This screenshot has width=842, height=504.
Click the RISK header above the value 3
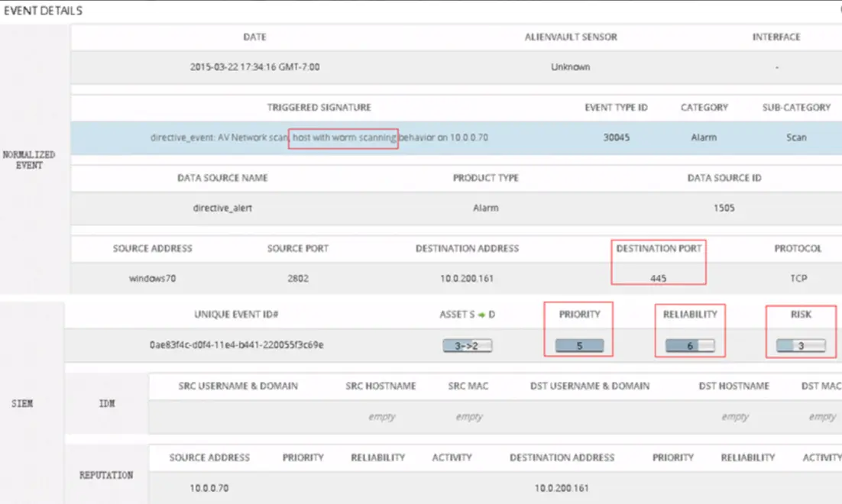tap(801, 315)
